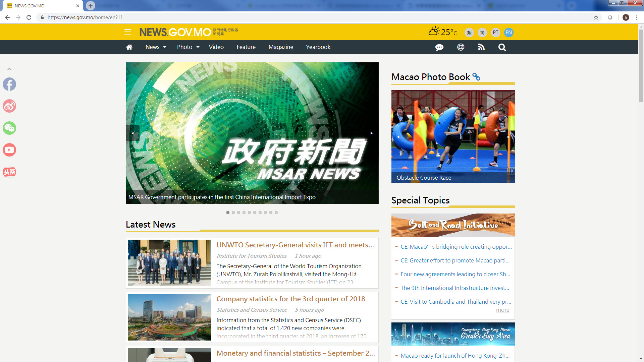Advance the main slideshow with right arrow
644x362 pixels.
372,133
